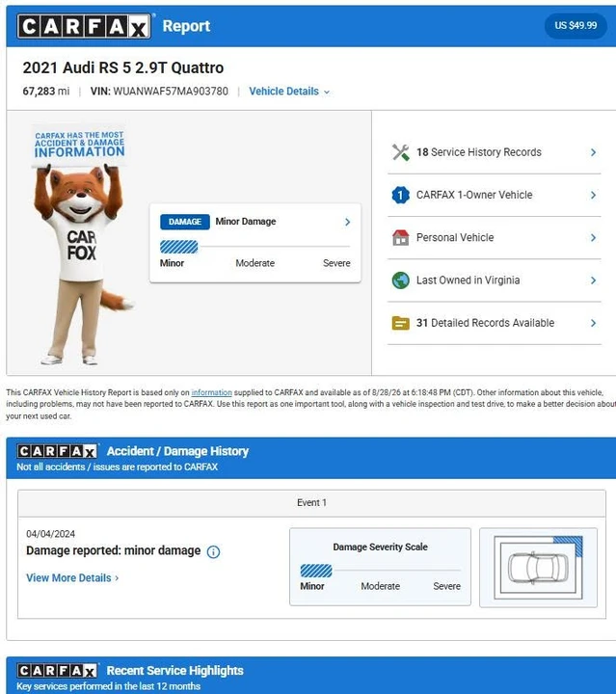Click the blue 1-Owner badge icon

point(400,195)
